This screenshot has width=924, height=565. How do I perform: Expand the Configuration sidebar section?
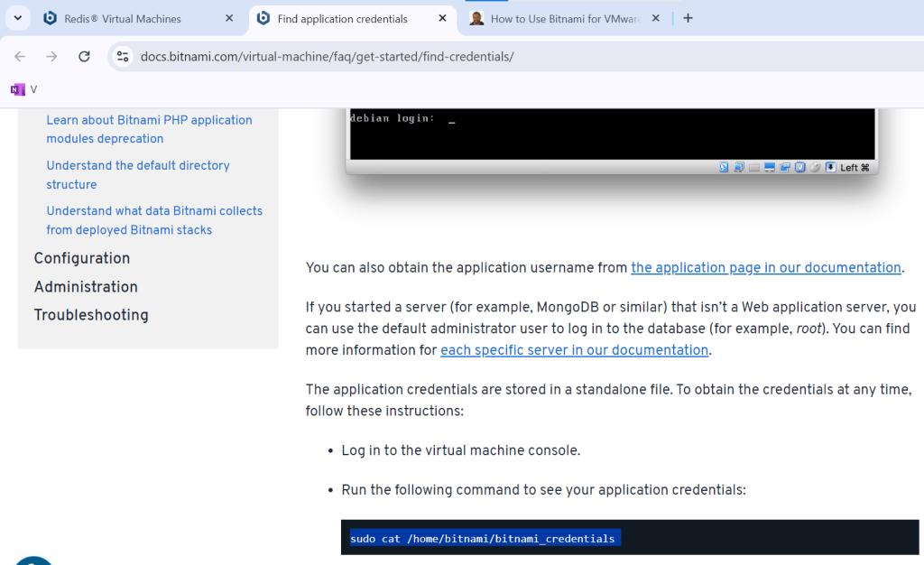pyautogui.click(x=82, y=258)
